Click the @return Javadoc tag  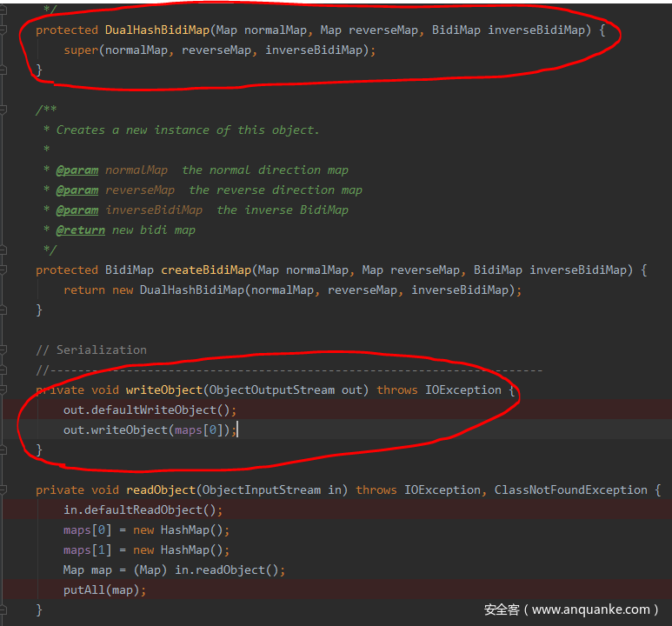click(80, 230)
